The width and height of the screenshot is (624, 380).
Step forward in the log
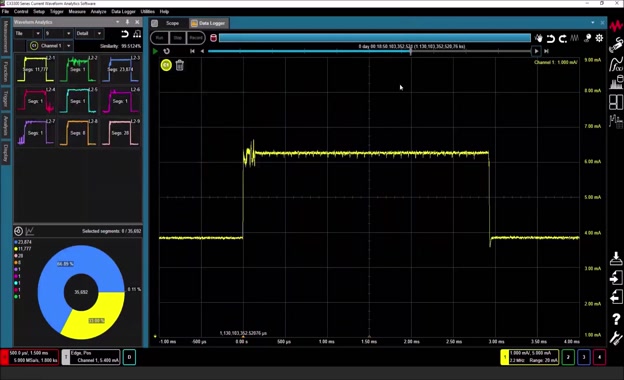tap(536, 51)
